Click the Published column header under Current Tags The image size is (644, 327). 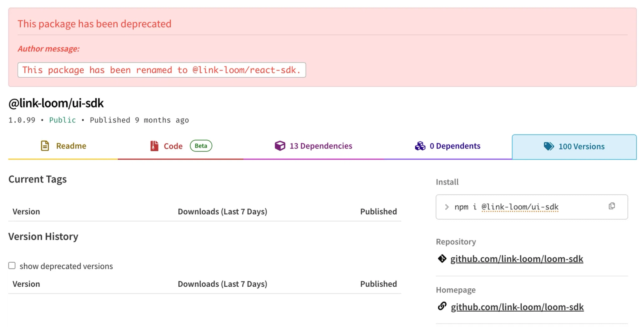(x=378, y=211)
